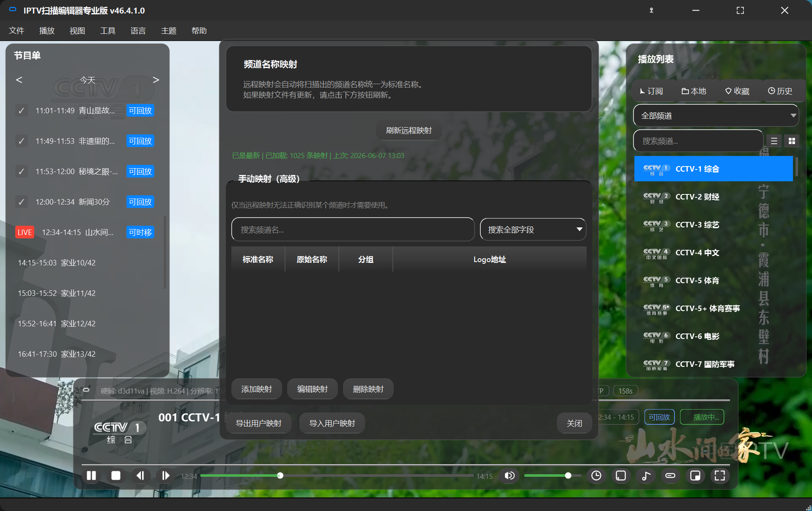Screen dimensions: 812x511
Task: Toggle picture-in-picture icon
Action: pos(695,475)
